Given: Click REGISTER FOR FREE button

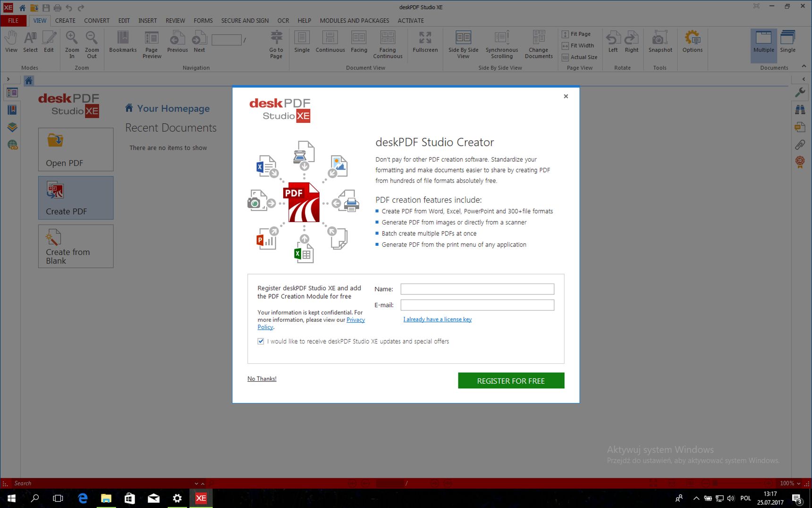Looking at the screenshot, I should (511, 380).
